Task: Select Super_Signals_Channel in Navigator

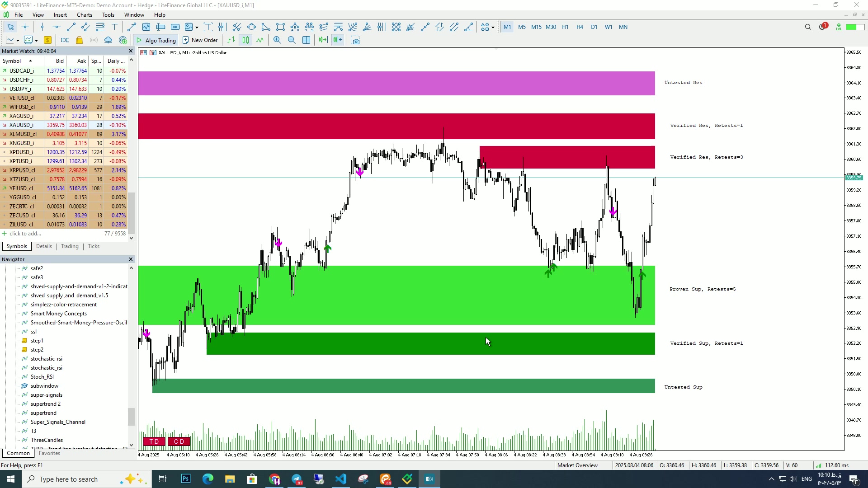Action: point(58,422)
